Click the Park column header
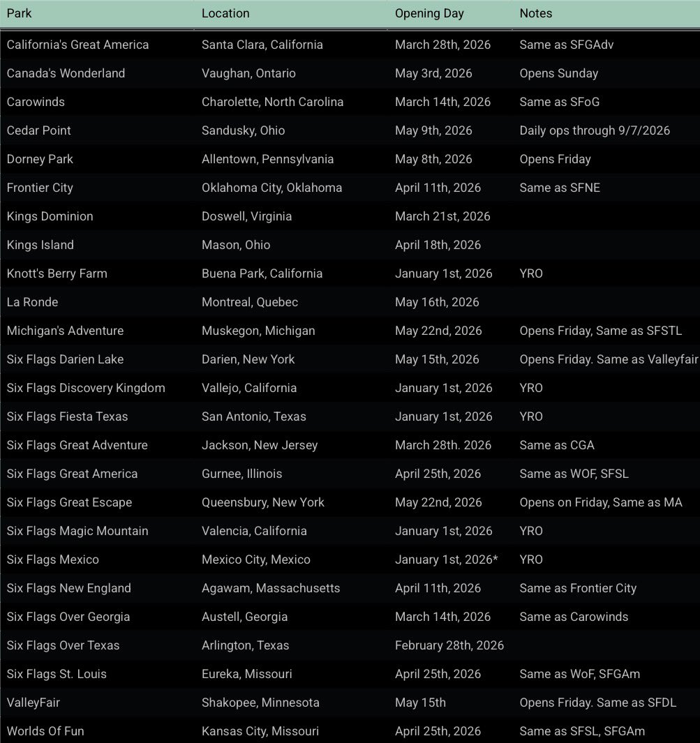Image resolution: width=700 pixels, height=743 pixels. [19, 13]
